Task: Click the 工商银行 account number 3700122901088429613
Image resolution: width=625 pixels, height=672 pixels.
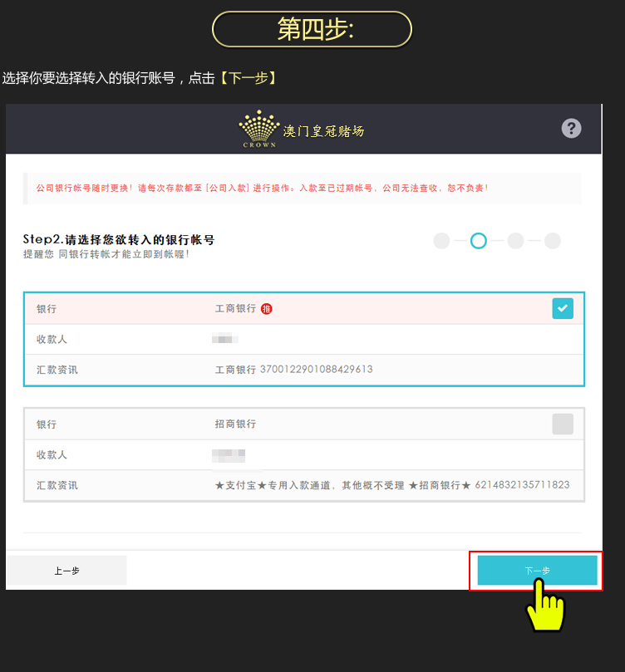Action: [317, 369]
